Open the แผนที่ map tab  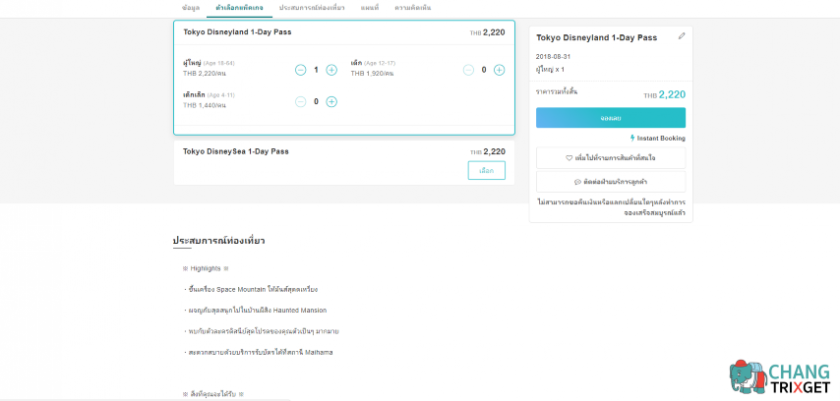click(370, 8)
